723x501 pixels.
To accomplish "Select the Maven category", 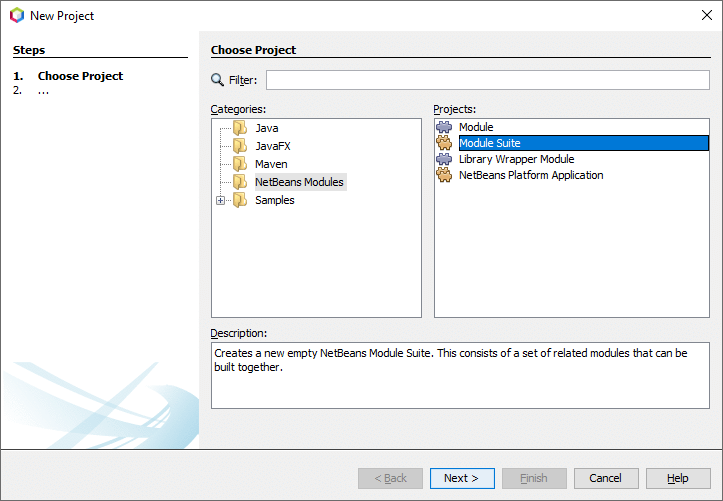I will point(271,164).
